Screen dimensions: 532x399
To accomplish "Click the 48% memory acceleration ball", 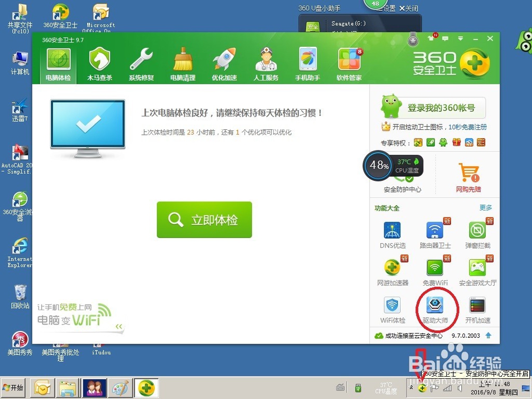I will 378,165.
